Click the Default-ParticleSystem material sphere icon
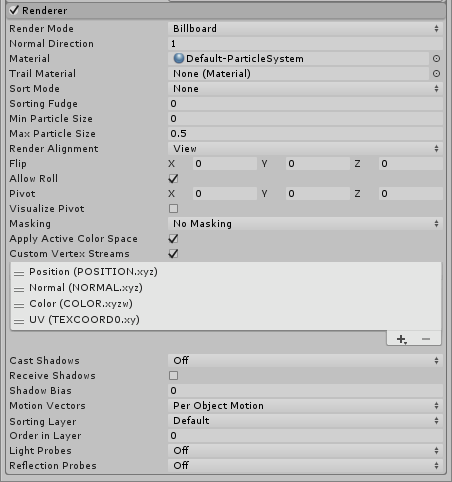The width and height of the screenshot is (452, 482). pyautogui.click(x=179, y=58)
